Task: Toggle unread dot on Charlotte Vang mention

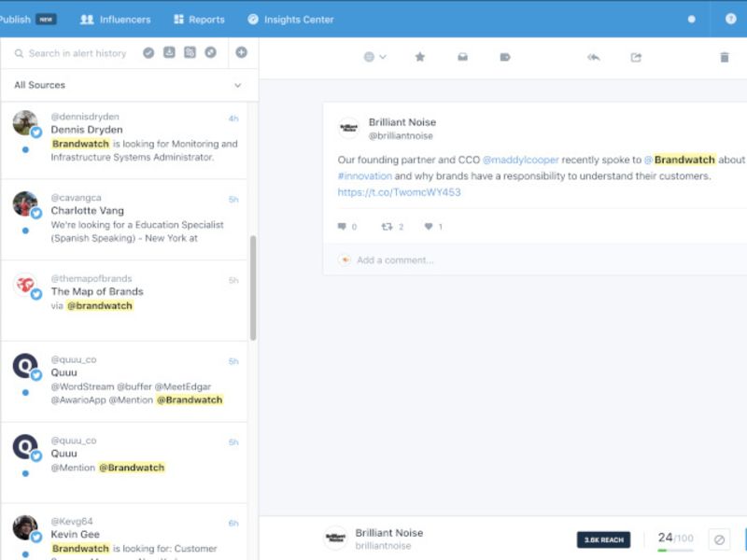Action: click(x=25, y=231)
